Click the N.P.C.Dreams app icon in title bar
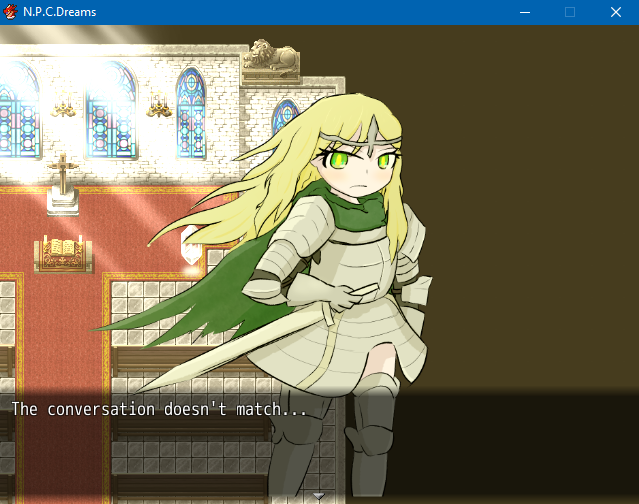The image size is (639, 504). (x=10, y=12)
